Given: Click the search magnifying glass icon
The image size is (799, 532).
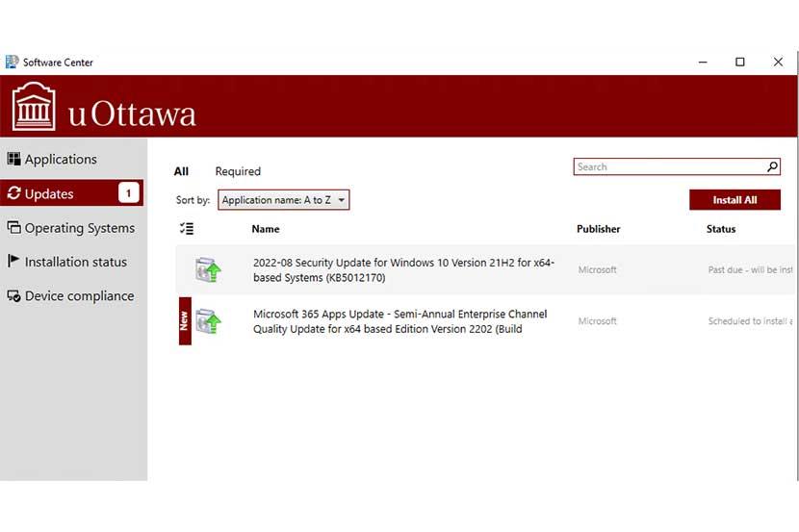Looking at the screenshot, I should click(x=772, y=167).
